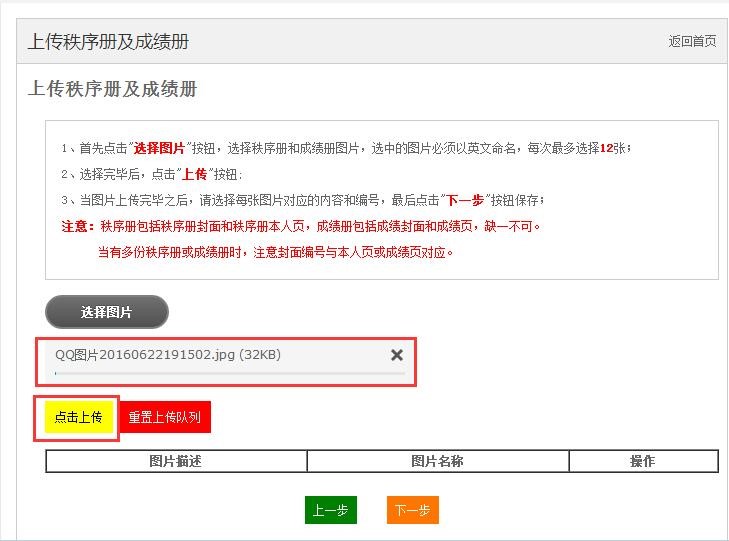
Task: Click the 返回首页 link
Action: [692, 41]
